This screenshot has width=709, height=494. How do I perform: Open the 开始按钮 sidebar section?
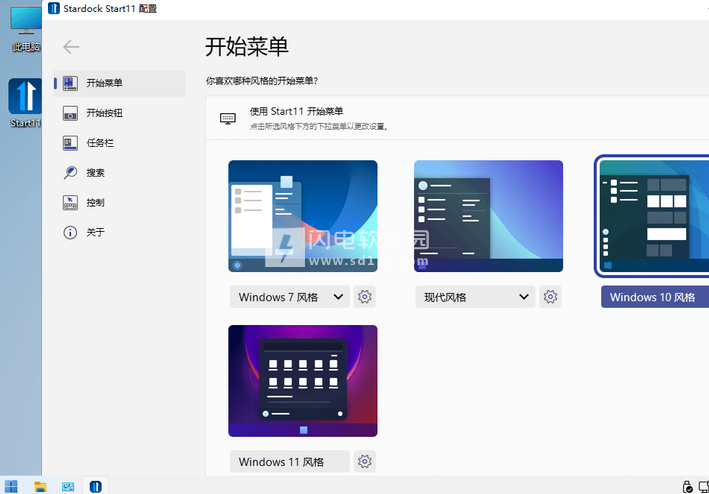(x=120, y=113)
